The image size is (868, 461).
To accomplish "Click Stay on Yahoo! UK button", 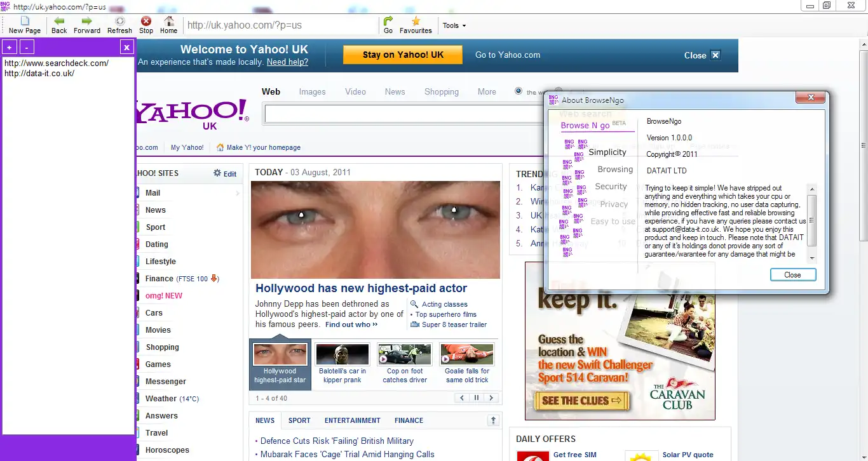I will click(403, 55).
